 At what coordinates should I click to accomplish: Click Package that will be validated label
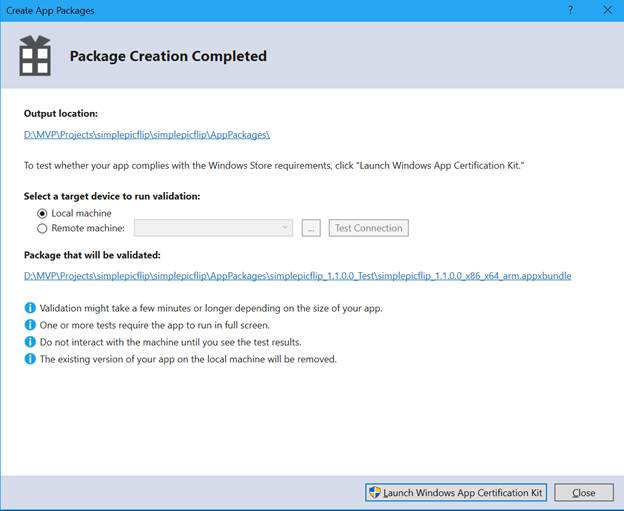(92, 255)
